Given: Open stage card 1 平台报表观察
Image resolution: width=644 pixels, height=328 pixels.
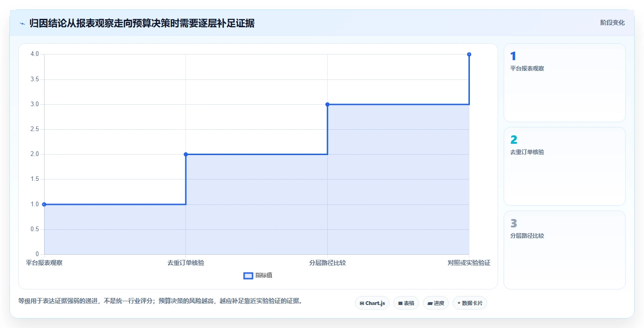Looking at the screenshot, I should click(565, 83).
